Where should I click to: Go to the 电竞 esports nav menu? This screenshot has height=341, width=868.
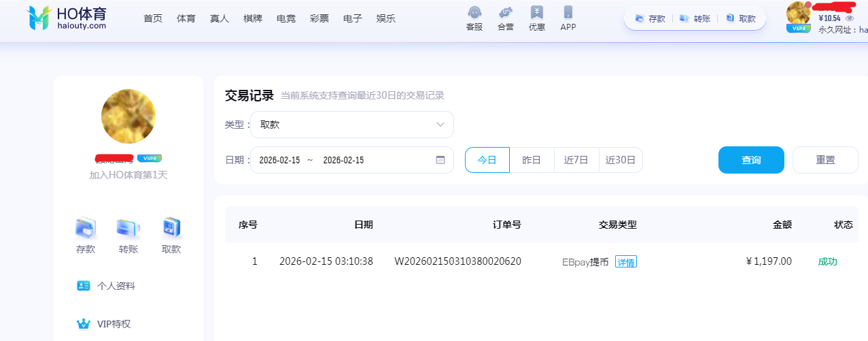286,18
